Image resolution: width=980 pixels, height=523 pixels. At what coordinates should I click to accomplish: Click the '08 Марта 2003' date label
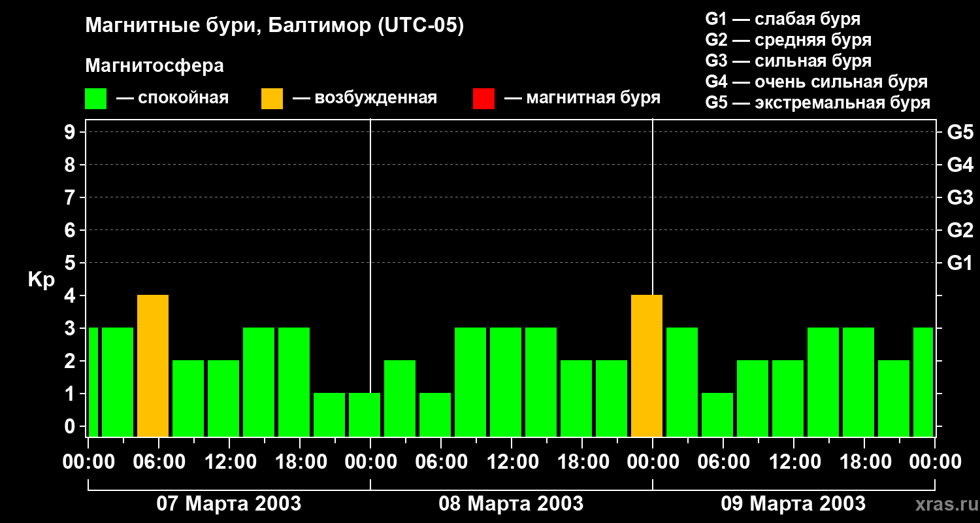point(511,503)
